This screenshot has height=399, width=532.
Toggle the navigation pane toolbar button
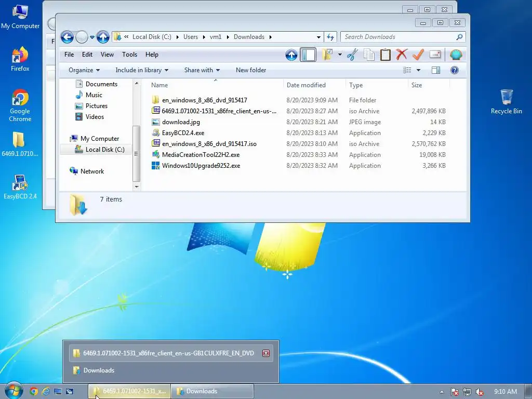click(308, 55)
